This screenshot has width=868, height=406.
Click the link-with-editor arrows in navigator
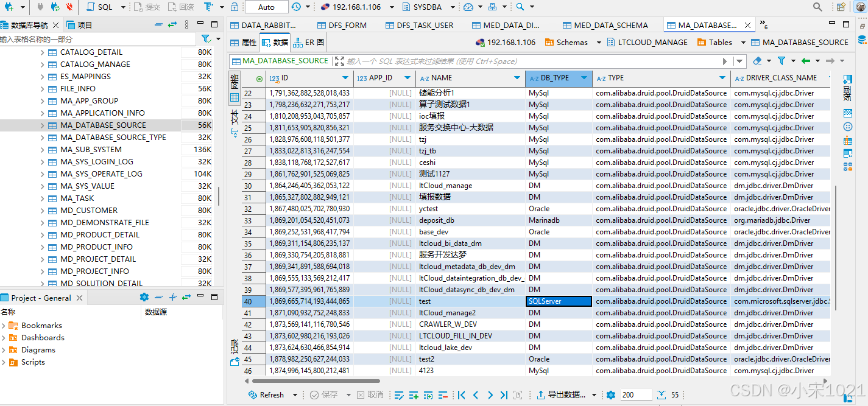172,24
